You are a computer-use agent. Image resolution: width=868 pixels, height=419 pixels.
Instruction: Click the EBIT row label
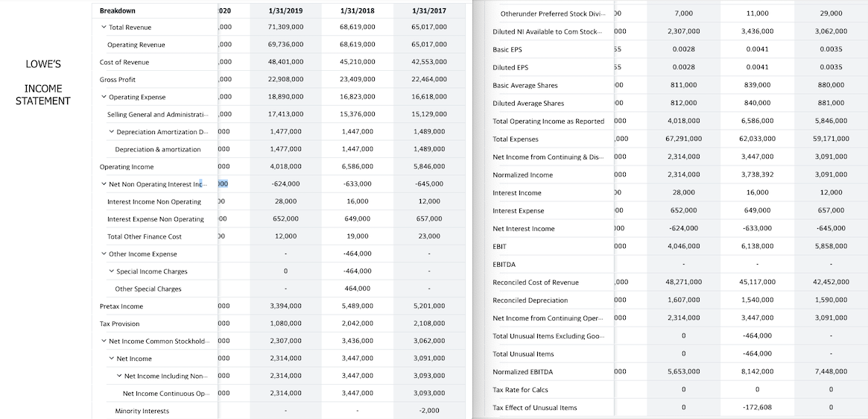(499, 247)
